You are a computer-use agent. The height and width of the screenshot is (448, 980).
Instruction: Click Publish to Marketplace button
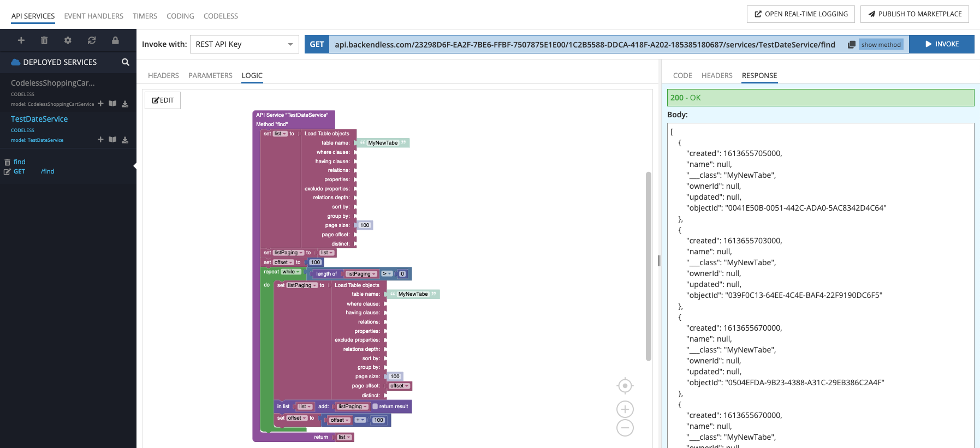[914, 14]
